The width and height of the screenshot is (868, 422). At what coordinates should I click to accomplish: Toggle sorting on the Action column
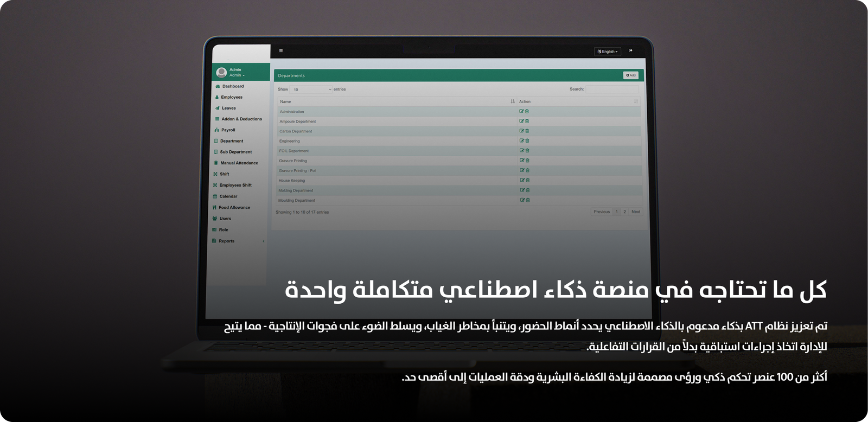(636, 101)
